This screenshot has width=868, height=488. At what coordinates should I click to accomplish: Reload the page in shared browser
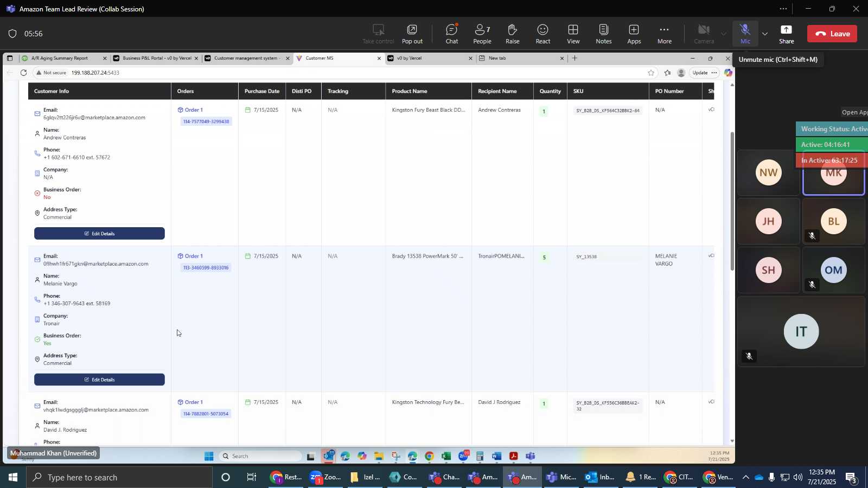tap(23, 73)
